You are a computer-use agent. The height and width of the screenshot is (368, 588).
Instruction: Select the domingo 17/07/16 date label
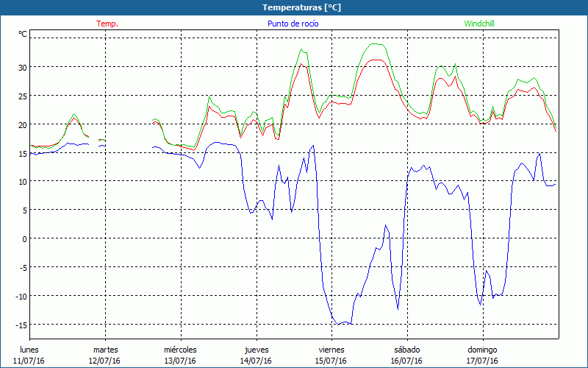pos(483,355)
